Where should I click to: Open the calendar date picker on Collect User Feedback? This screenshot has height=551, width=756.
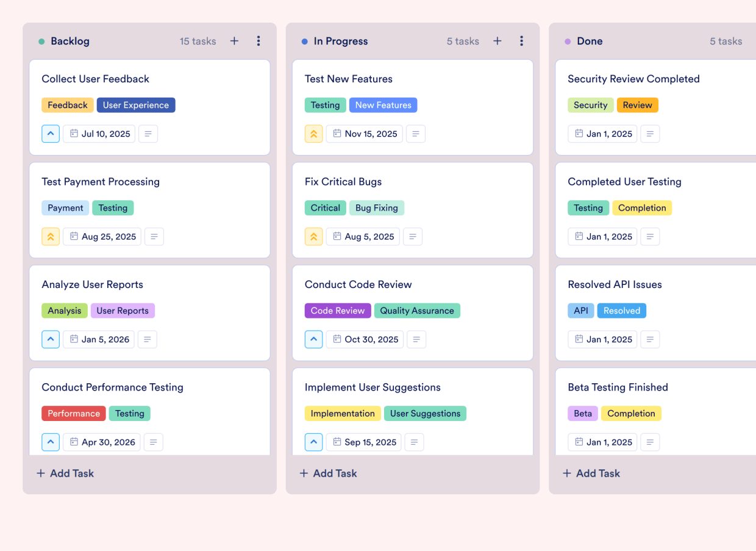[99, 134]
